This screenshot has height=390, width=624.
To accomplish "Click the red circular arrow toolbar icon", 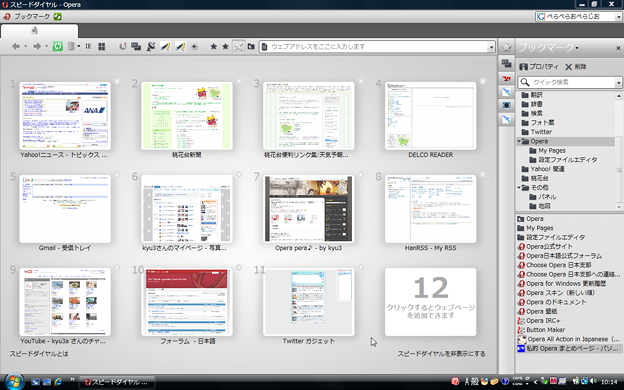I will (123, 47).
